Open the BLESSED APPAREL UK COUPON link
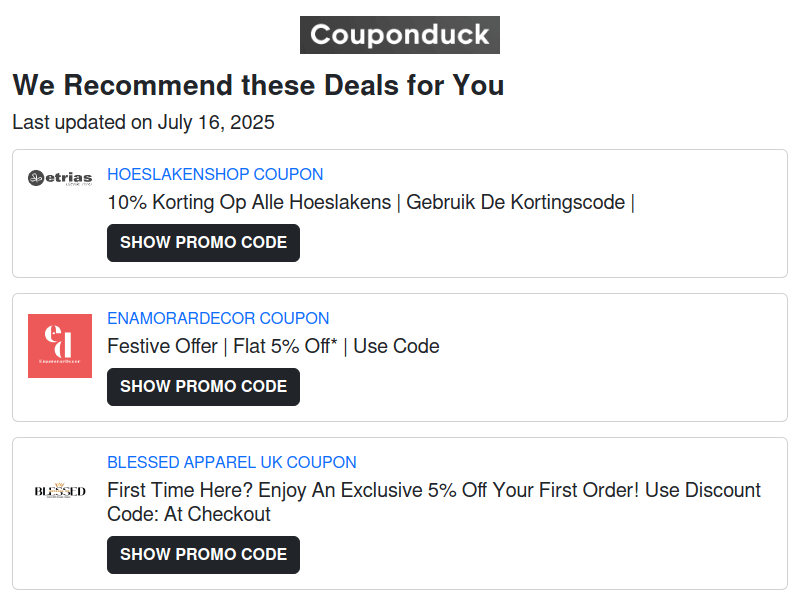 point(231,462)
